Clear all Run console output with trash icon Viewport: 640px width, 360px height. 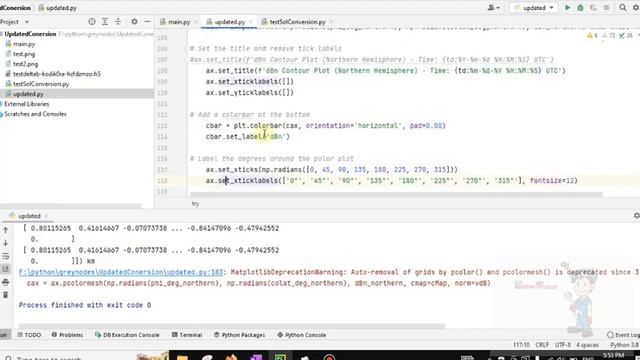[6, 295]
